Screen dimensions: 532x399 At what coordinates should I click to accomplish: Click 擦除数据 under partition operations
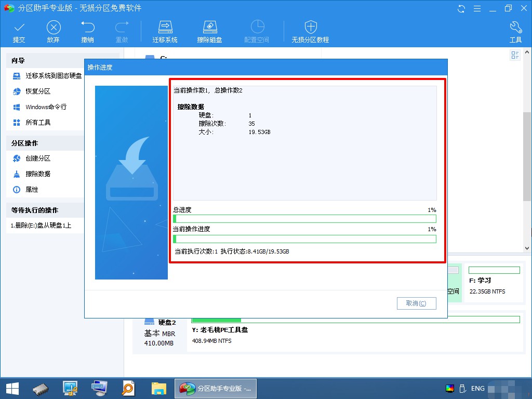click(x=32, y=174)
